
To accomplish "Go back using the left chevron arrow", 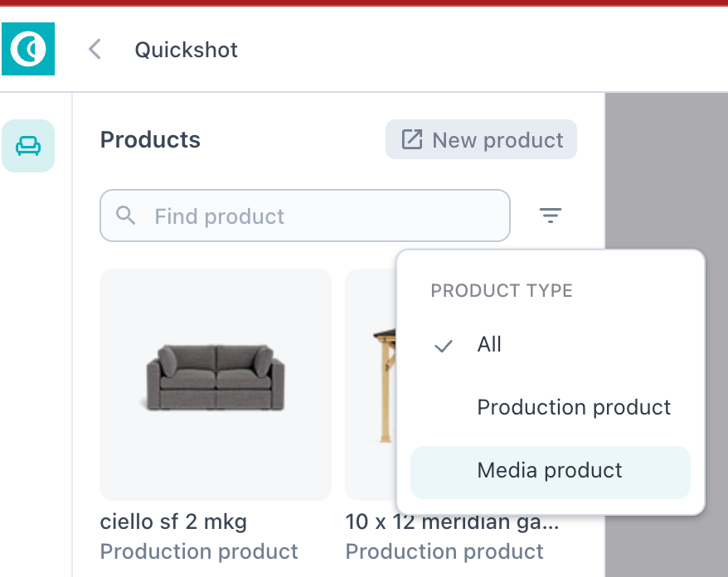I will click(x=95, y=49).
